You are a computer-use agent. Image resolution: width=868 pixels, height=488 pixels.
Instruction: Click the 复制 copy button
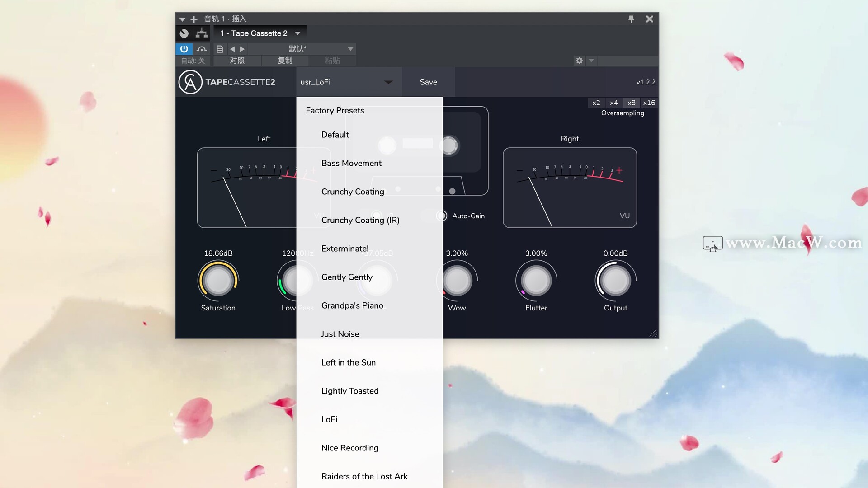285,60
